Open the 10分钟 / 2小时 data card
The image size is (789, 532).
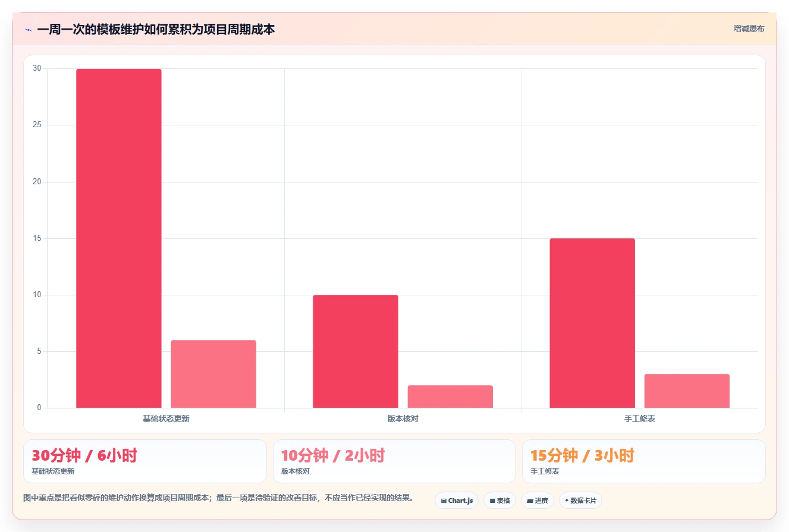pyautogui.click(x=394, y=461)
